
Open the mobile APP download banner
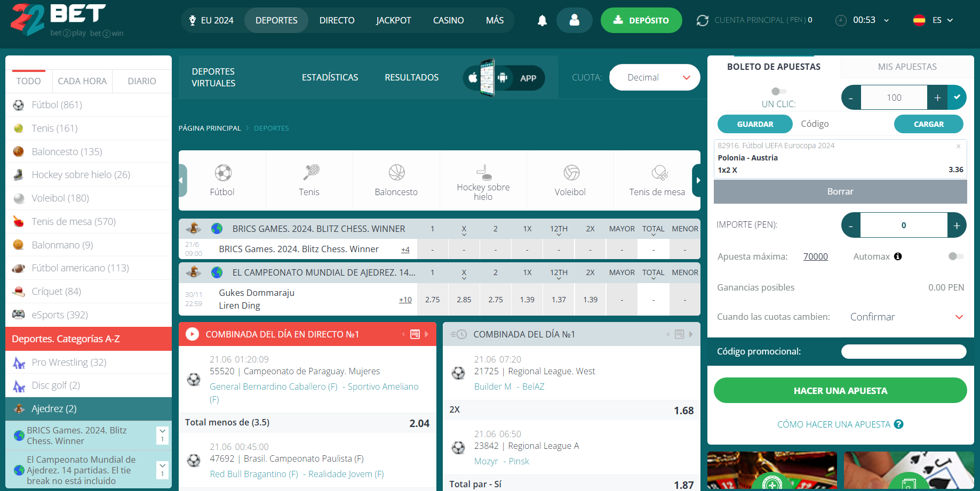[504, 78]
